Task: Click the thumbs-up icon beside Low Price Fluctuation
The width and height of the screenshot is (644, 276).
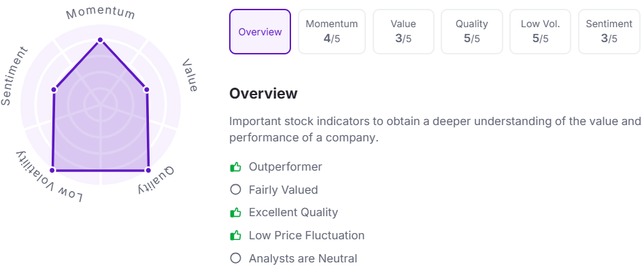Action: 235,235
